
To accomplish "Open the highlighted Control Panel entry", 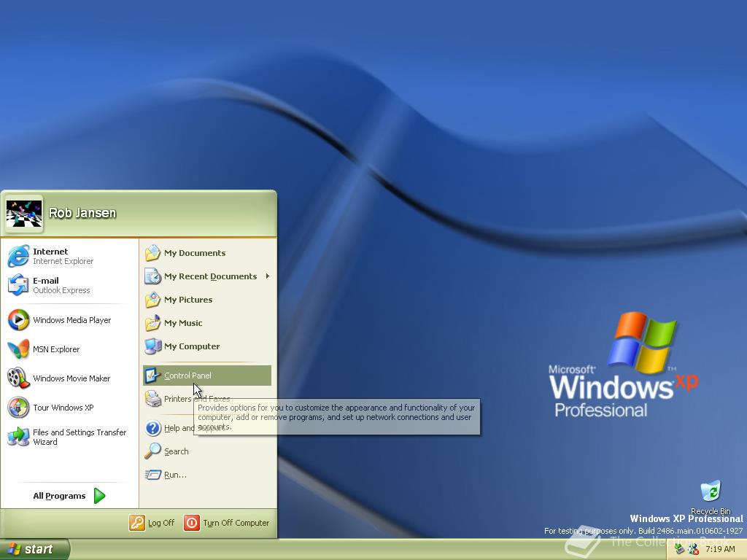I will click(x=207, y=376).
